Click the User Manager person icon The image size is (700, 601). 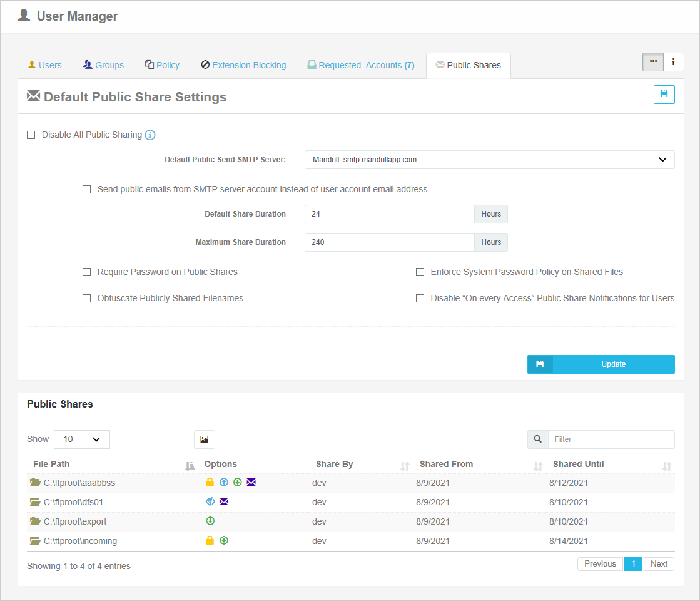[24, 15]
